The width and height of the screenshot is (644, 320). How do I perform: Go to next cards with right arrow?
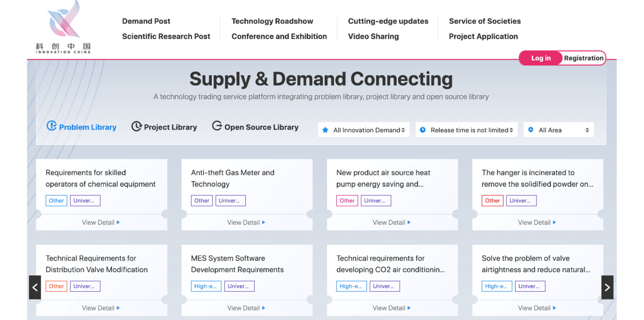[607, 287]
